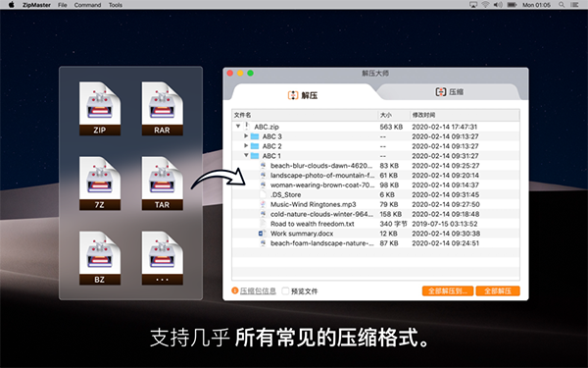Image resolution: width=588 pixels, height=368 pixels.
Task: Open the Tools menu
Action: pos(116,5)
